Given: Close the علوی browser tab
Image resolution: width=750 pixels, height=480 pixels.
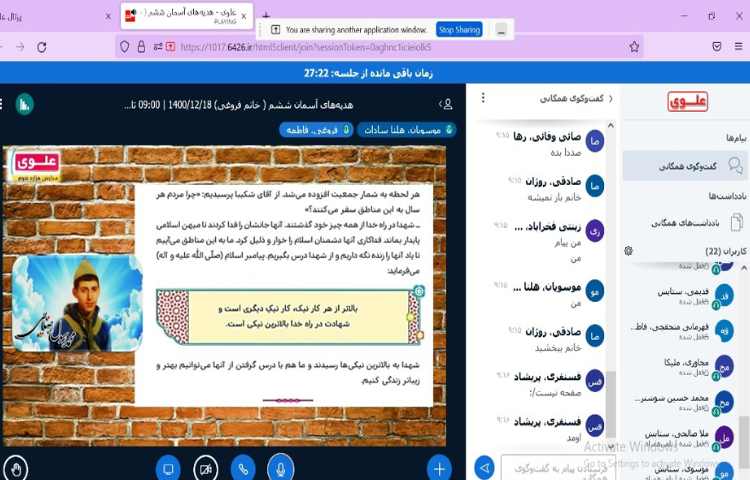Looking at the screenshot, I should [244, 16].
